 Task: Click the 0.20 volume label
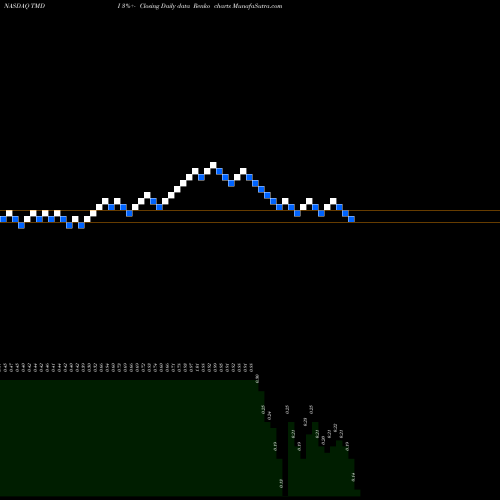tap(323, 441)
